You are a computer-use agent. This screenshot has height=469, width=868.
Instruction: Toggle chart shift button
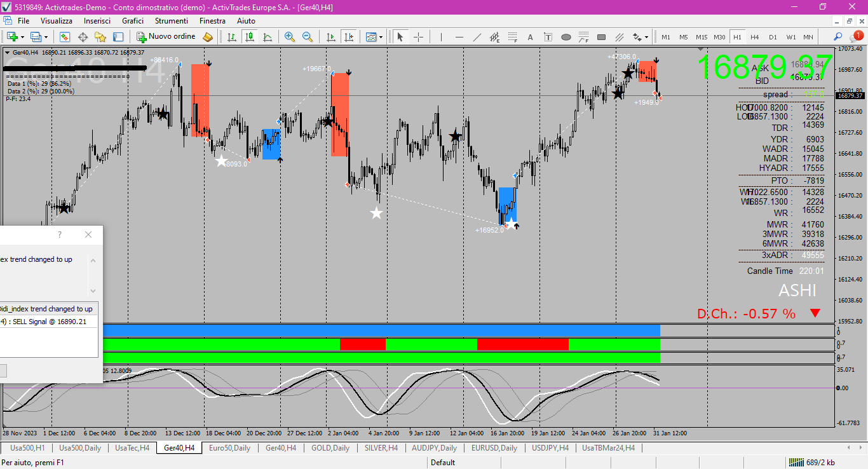click(348, 37)
